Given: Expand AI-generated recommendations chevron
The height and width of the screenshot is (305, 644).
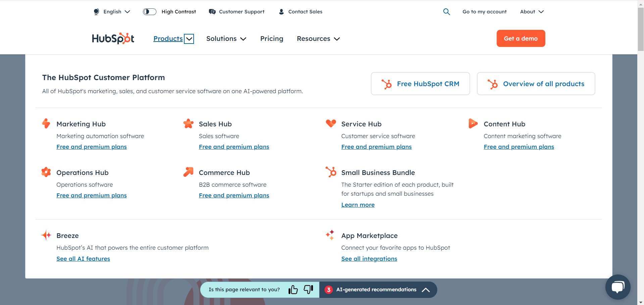Looking at the screenshot, I should tap(426, 290).
